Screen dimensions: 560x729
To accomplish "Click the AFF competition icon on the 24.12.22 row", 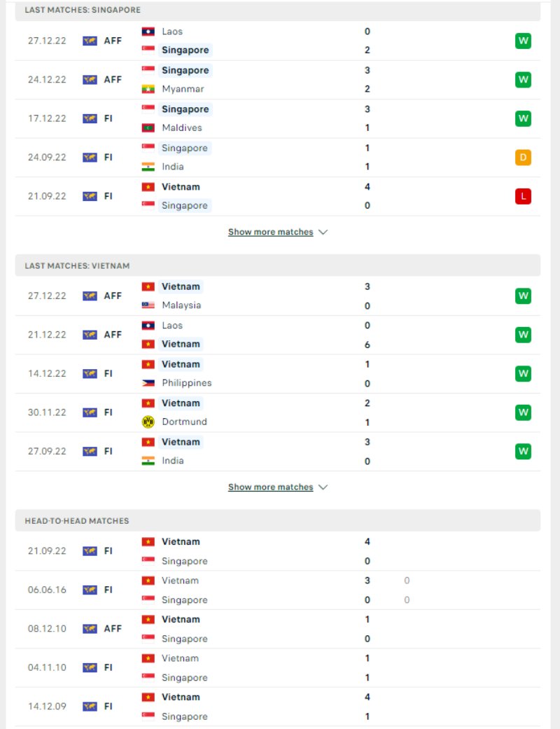I will [90, 80].
